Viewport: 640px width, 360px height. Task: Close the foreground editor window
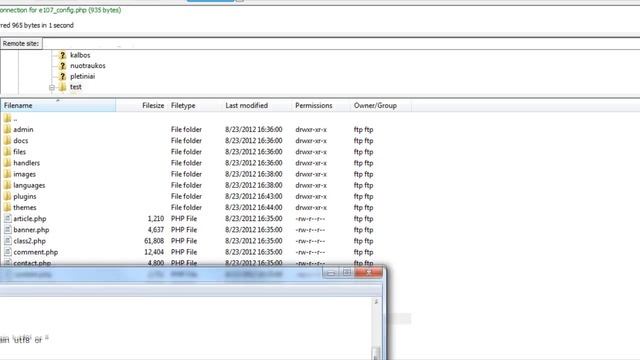pyautogui.click(x=369, y=272)
